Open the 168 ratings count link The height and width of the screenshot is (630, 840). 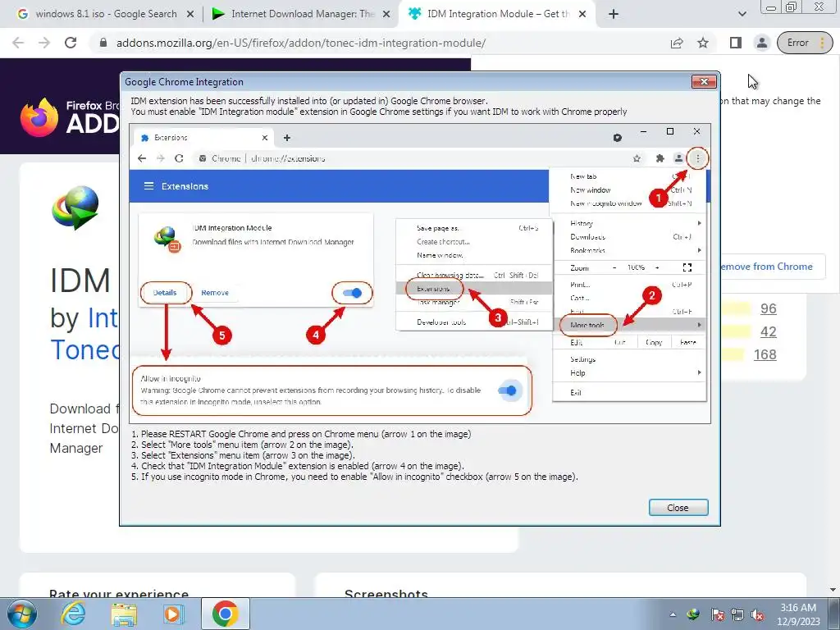[x=765, y=354]
